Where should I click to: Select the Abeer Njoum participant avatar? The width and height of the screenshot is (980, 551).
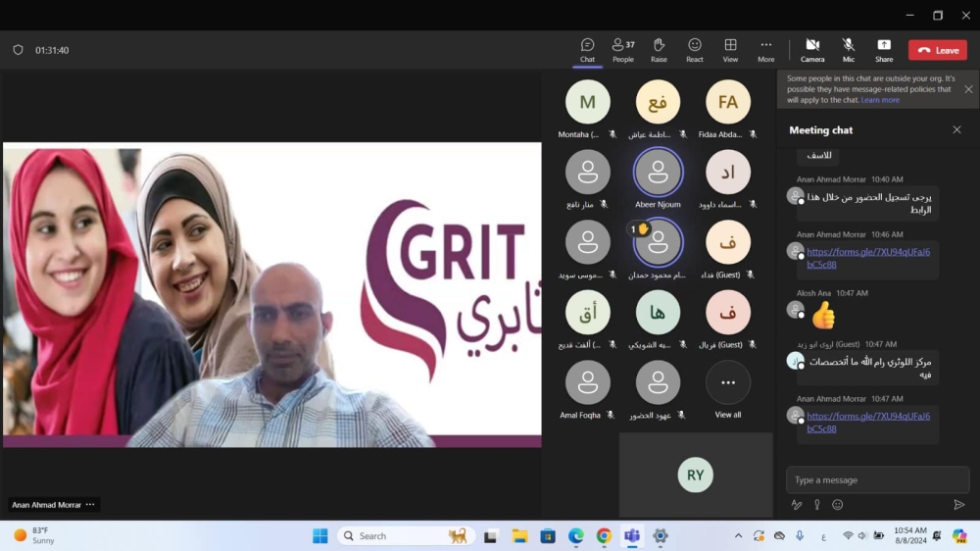coord(658,172)
